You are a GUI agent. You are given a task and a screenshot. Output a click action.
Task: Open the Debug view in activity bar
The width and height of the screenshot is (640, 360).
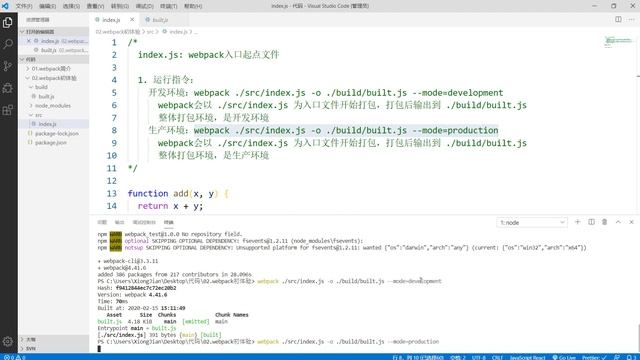point(8,88)
